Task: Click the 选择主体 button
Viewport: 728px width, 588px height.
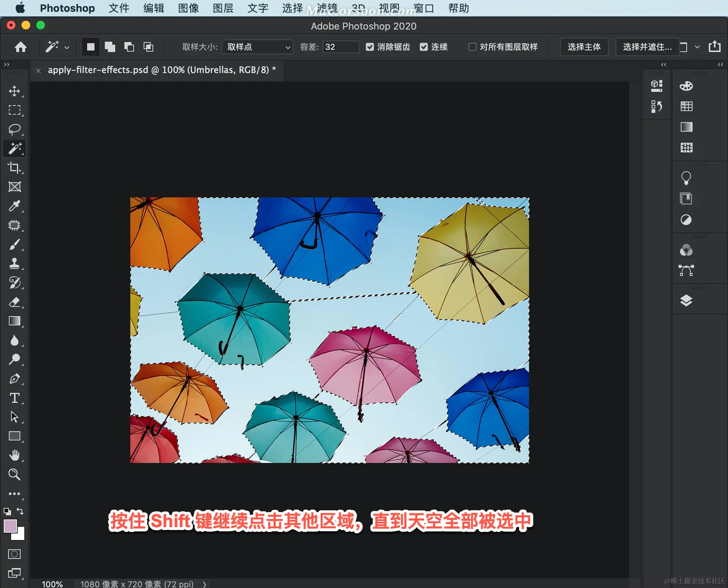Action: coord(584,47)
